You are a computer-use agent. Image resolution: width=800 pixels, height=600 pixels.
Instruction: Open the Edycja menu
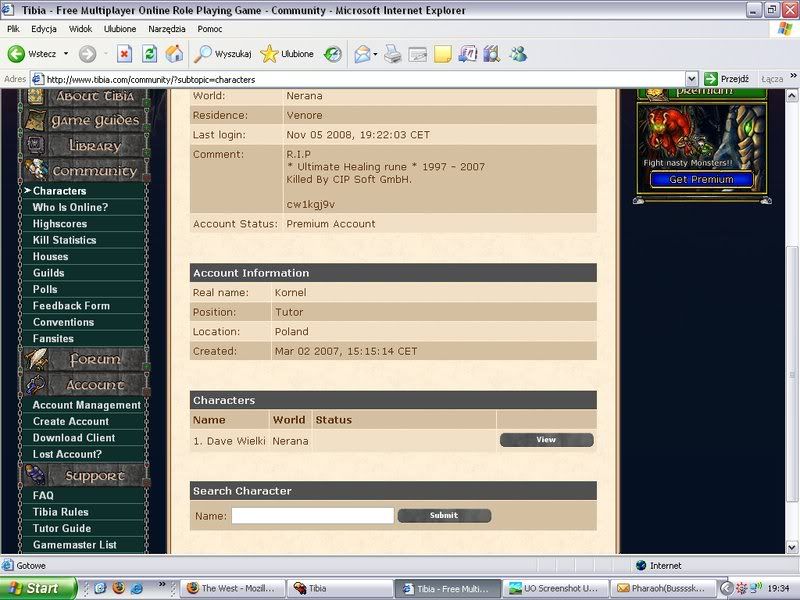43,29
